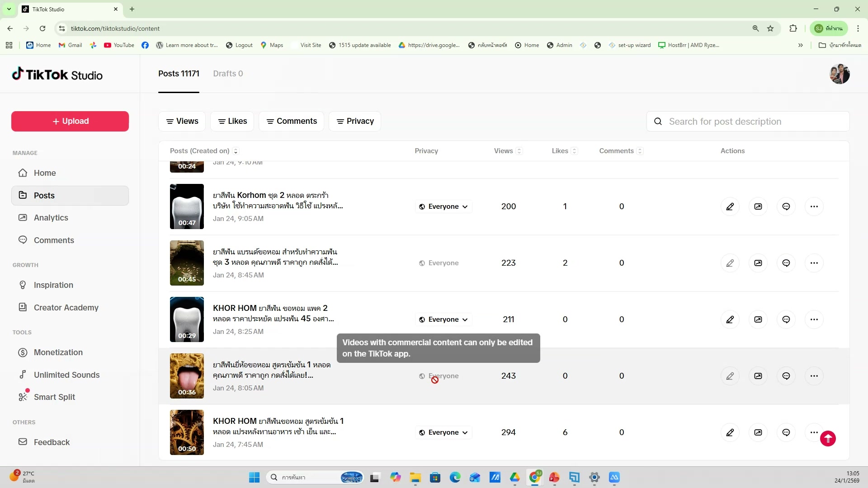Toggle sorting by Comments column
Image resolution: width=868 pixels, height=488 pixels.
(x=640, y=151)
